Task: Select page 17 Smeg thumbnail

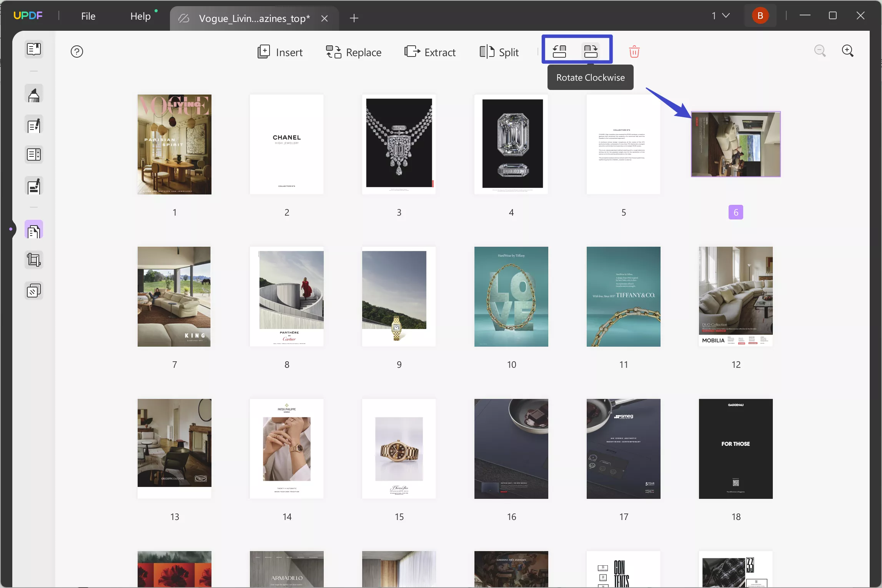Action: [x=624, y=449]
